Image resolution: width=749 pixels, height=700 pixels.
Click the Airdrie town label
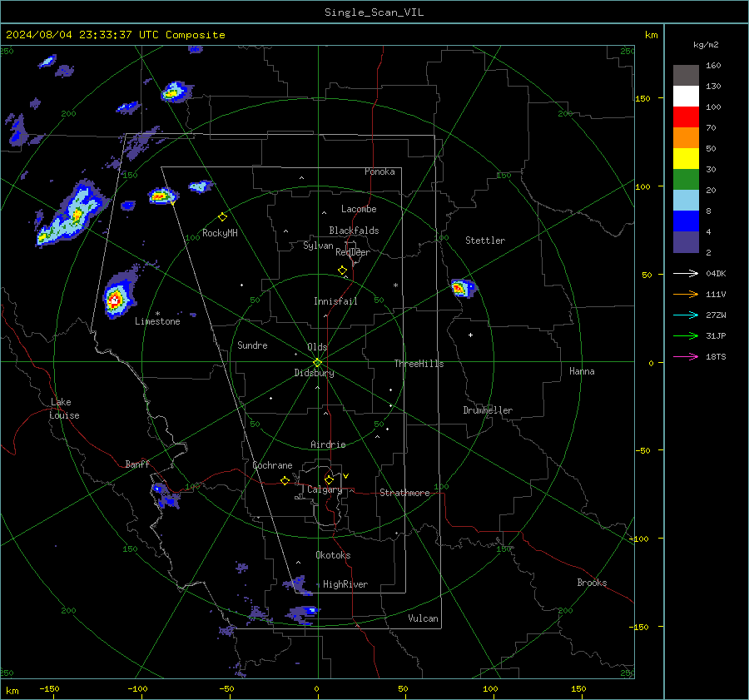pos(328,444)
